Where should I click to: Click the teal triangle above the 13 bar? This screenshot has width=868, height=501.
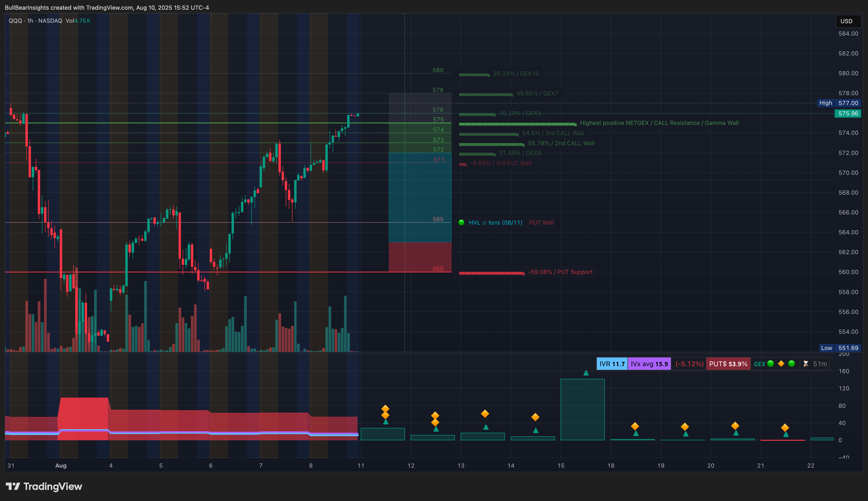[x=486, y=427]
